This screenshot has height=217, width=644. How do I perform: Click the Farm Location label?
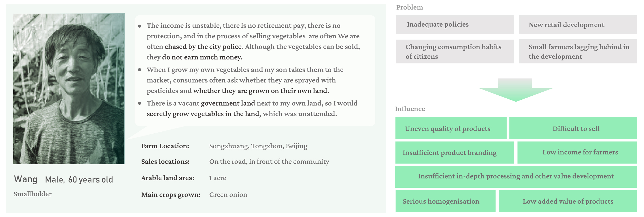coord(165,146)
